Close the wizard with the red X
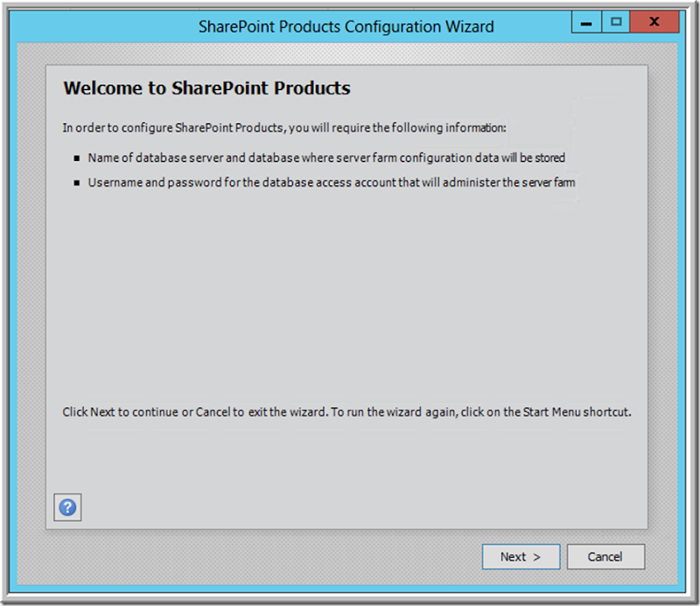 (x=654, y=22)
